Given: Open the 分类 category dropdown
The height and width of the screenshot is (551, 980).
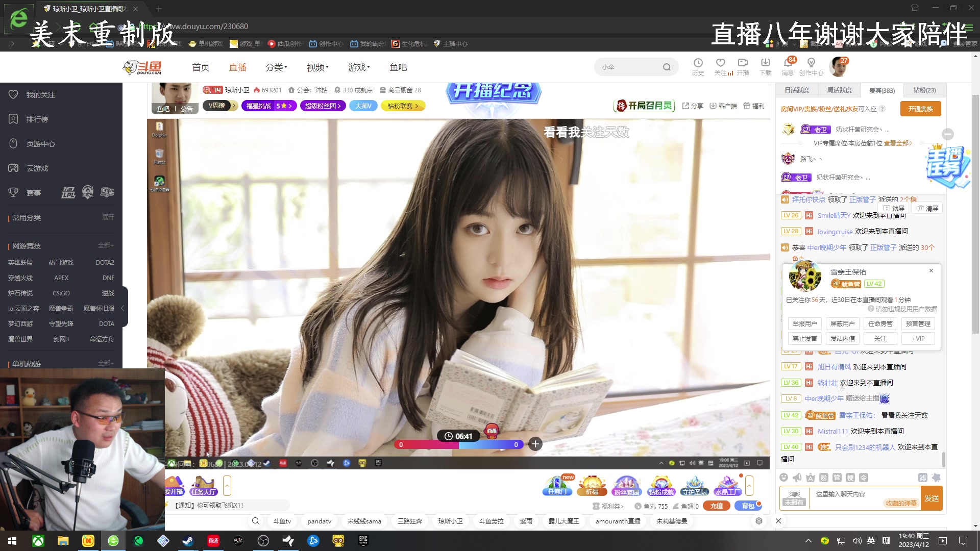Looking at the screenshot, I should [276, 67].
